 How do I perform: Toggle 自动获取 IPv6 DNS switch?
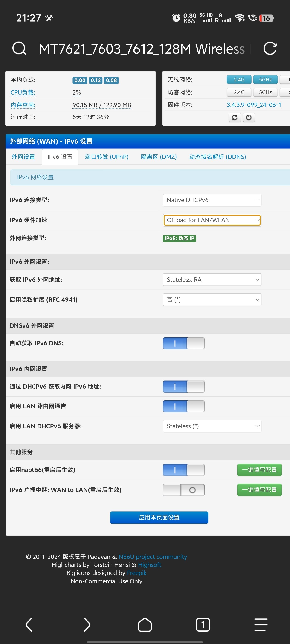(183, 343)
